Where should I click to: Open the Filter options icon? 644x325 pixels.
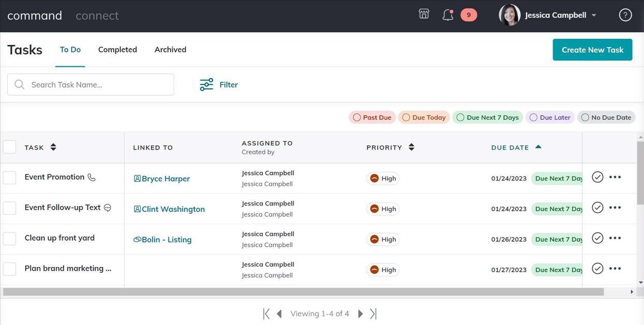207,84
